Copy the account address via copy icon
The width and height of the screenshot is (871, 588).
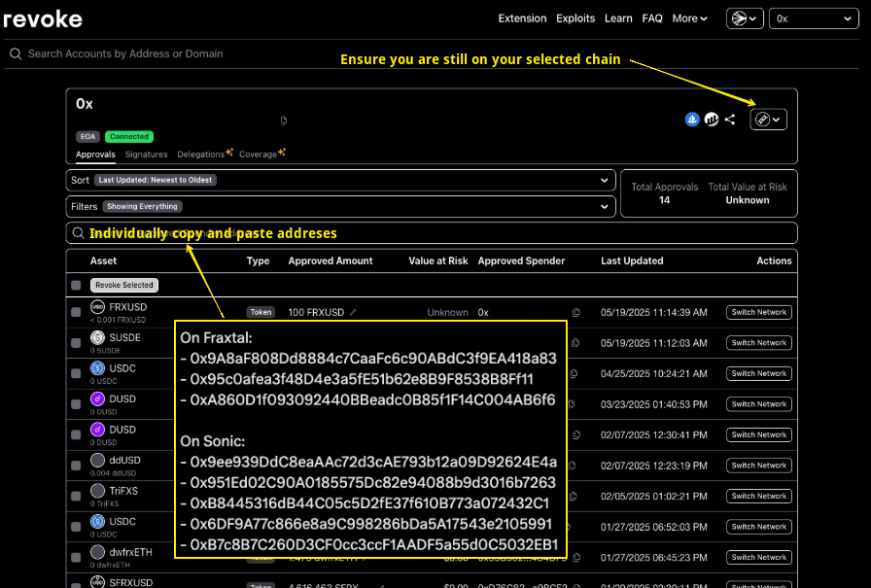[x=284, y=121]
